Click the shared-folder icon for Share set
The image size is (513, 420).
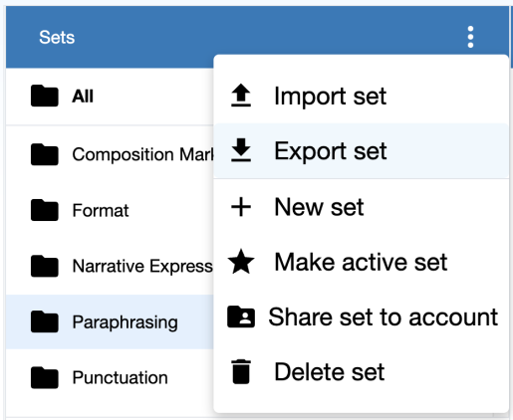coord(241,316)
